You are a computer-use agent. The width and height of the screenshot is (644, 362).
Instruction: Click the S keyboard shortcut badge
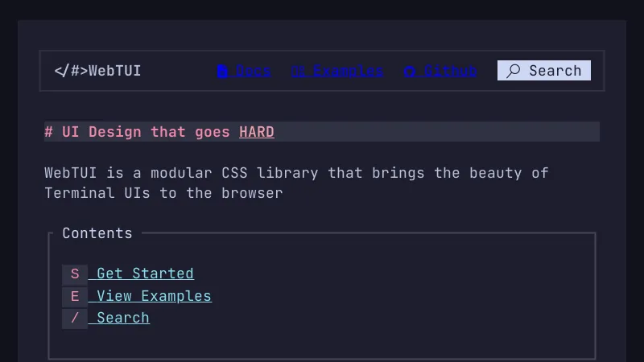(x=75, y=274)
